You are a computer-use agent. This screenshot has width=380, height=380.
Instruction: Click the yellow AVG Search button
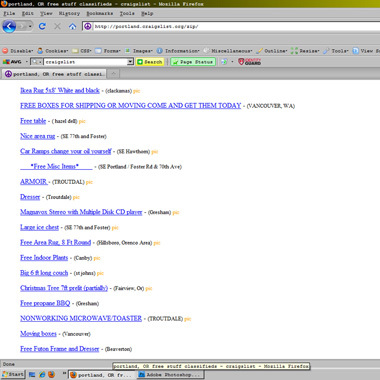(150, 62)
